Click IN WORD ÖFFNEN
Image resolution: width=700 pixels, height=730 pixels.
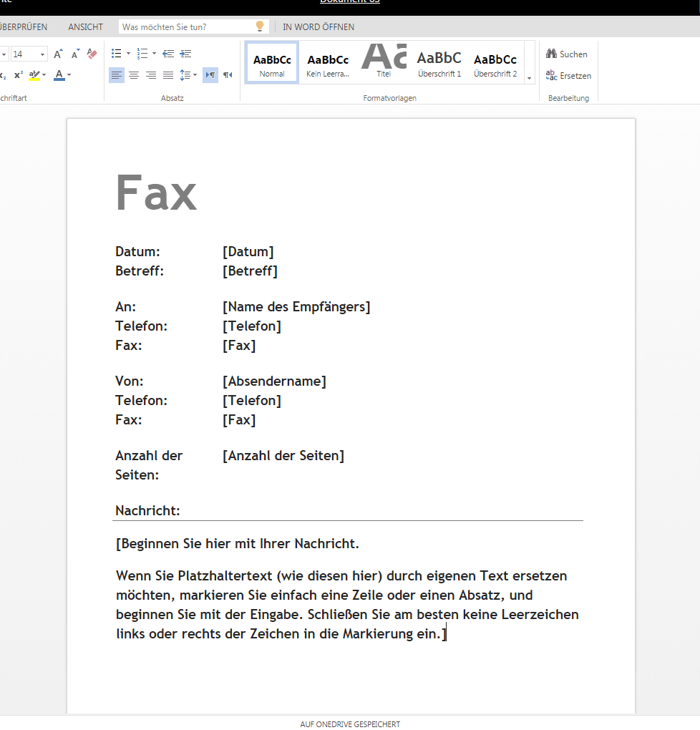(x=319, y=27)
